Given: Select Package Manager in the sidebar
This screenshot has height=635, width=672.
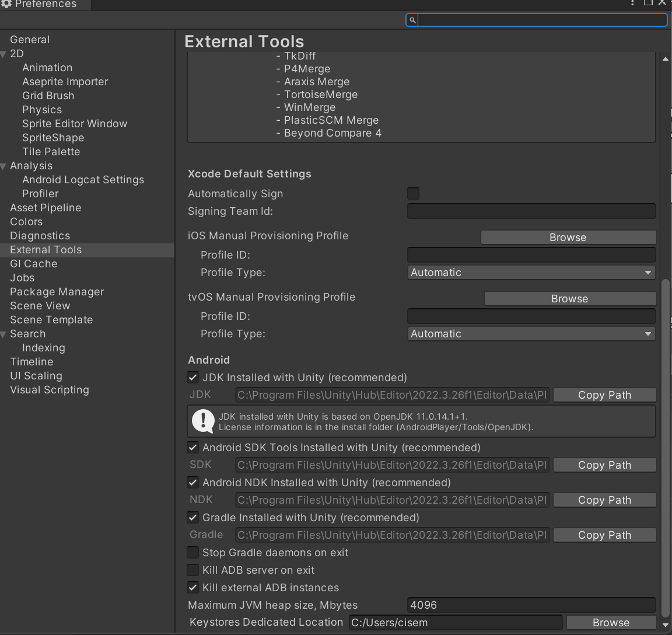Looking at the screenshot, I should click(x=56, y=291).
